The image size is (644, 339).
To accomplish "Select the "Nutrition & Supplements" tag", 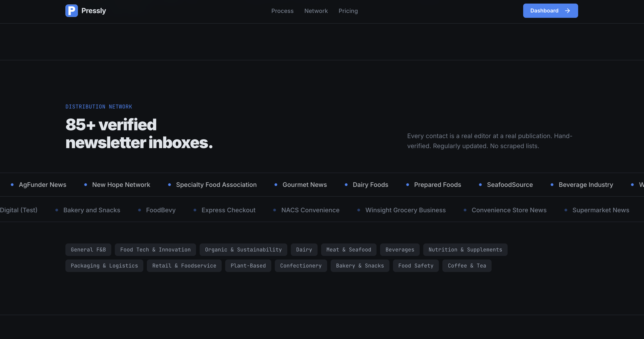I will click(x=465, y=249).
